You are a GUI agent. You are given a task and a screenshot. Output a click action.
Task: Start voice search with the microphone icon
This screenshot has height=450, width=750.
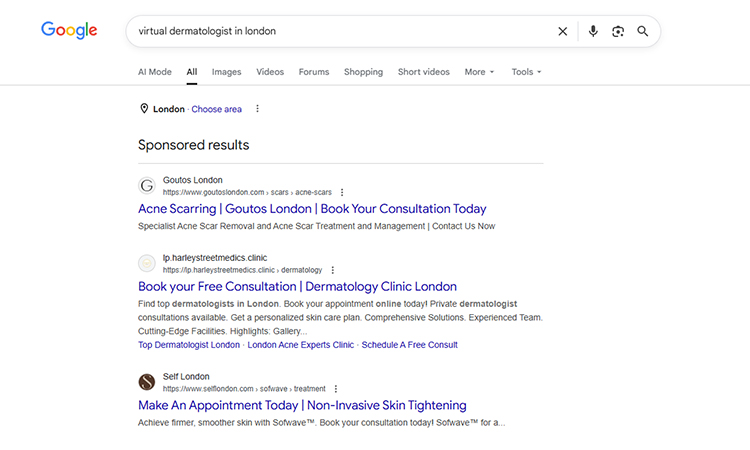coord(593,31)
